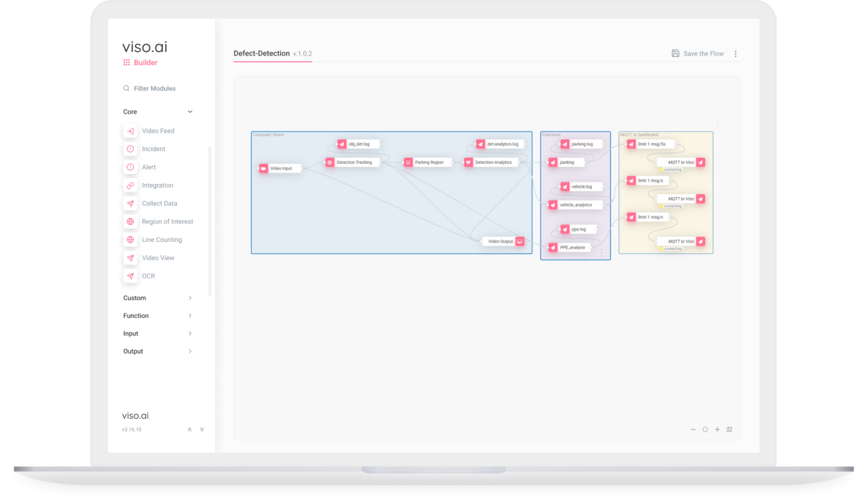Select the Video View module icon

click(130, 258)
